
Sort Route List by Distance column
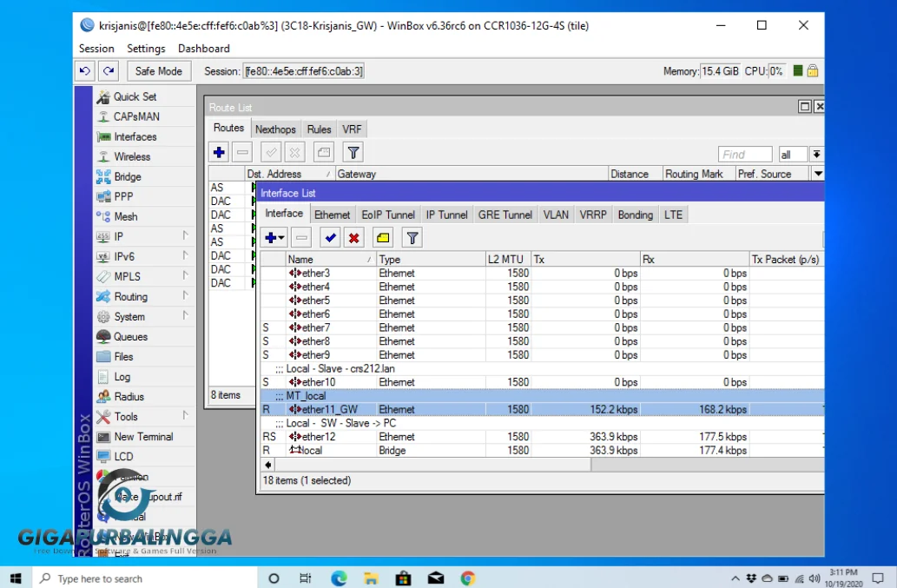pyautogui.click(x=635, y=174)
